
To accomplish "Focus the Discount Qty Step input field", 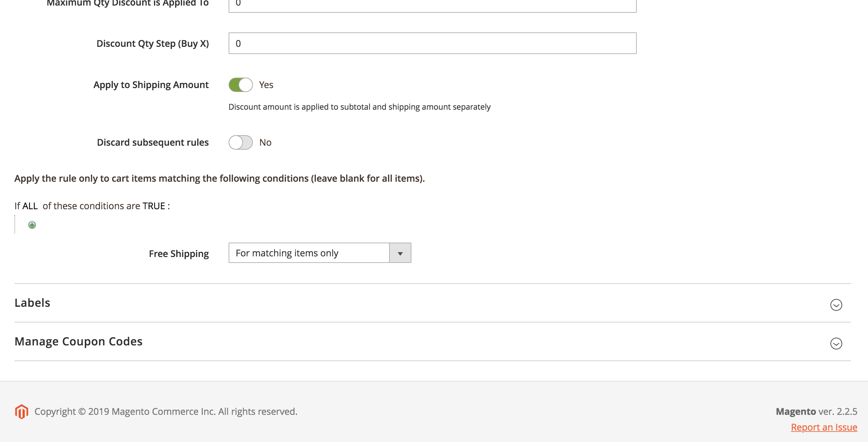I will pos(432,44).
